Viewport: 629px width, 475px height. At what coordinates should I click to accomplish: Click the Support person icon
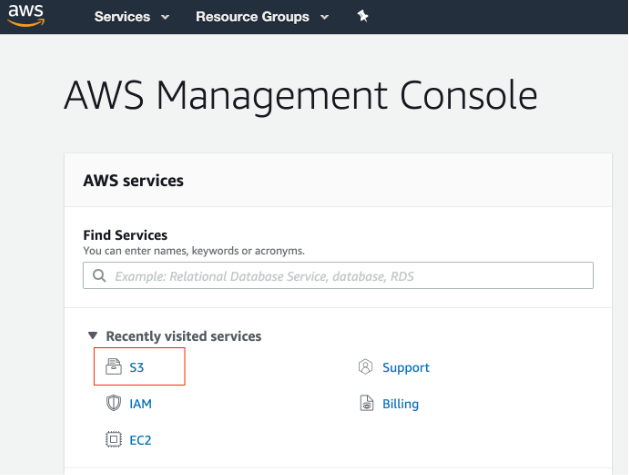click(365, 367)
